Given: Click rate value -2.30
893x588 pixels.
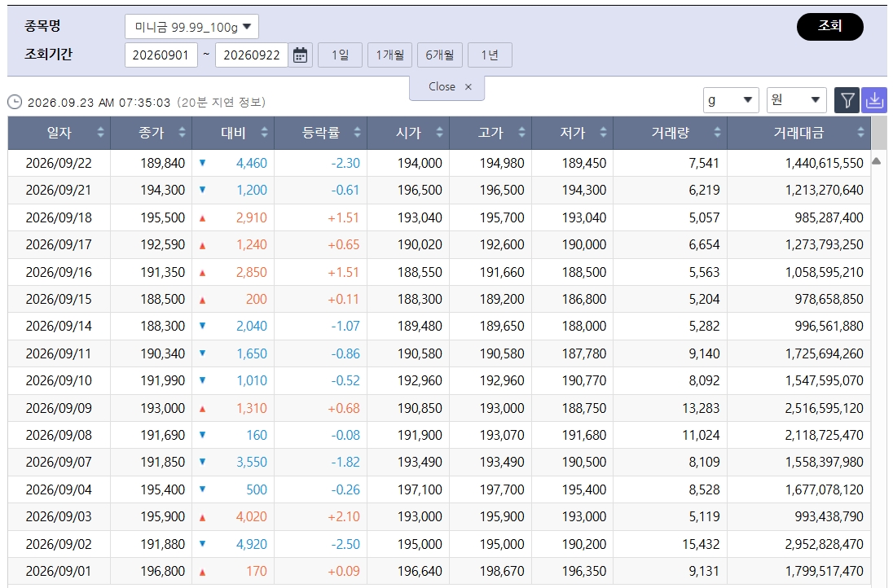Looking at the screenshot, I should (345, 163).
